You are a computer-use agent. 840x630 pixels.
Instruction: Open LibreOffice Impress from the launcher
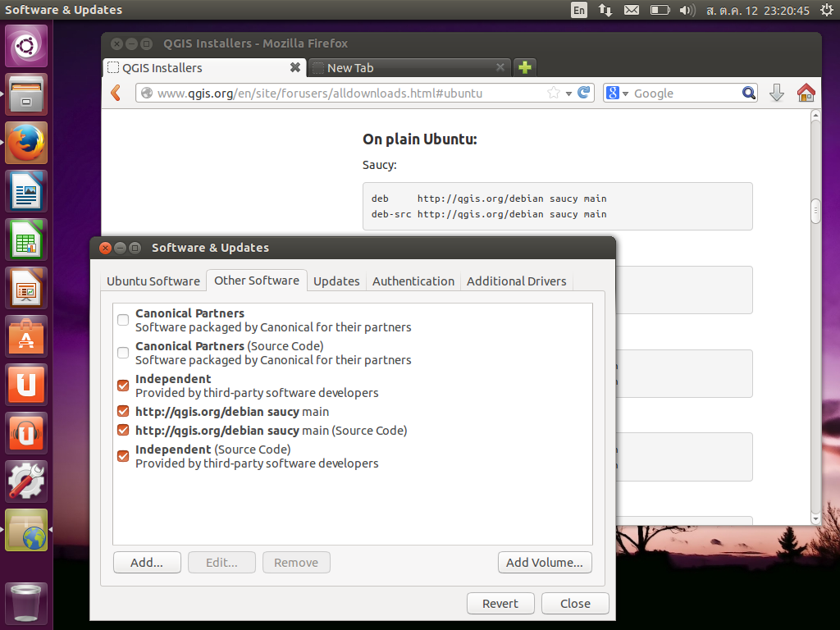26,288
